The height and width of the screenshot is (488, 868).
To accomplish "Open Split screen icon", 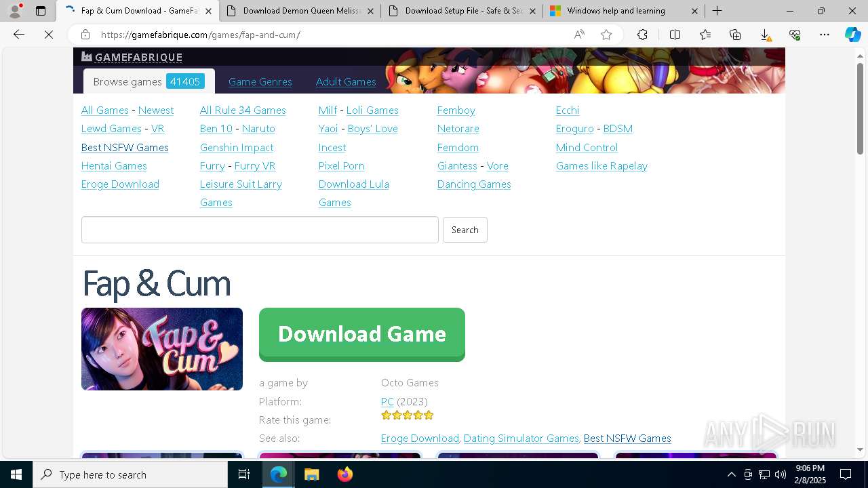I will pos(675,35).
